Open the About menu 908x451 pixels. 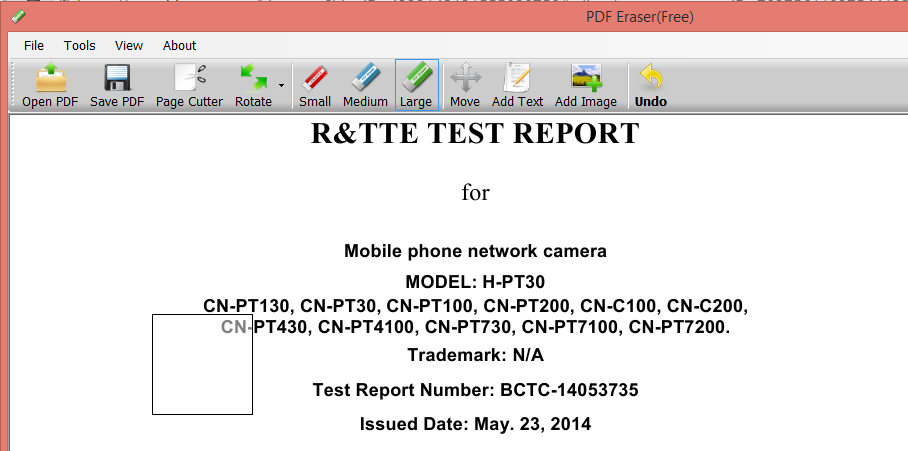pyautogui.click(x=180, y=46)
